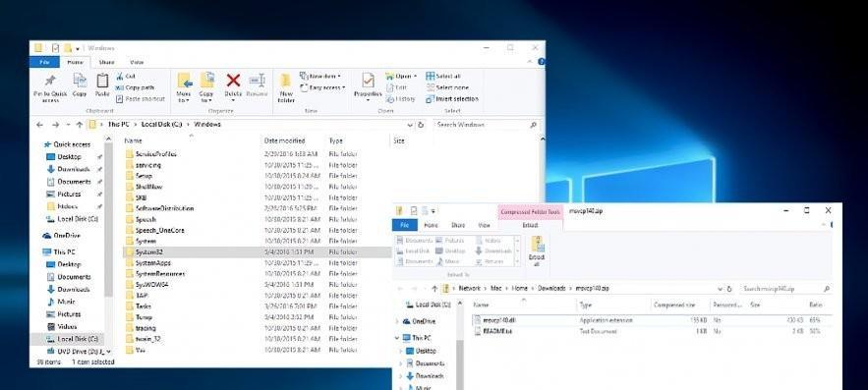The width and height of the screenshot is (868, 390).
Task: Click Downloads in msvcp140.zip address breadcrumb
Action: (x=551, y=289)
